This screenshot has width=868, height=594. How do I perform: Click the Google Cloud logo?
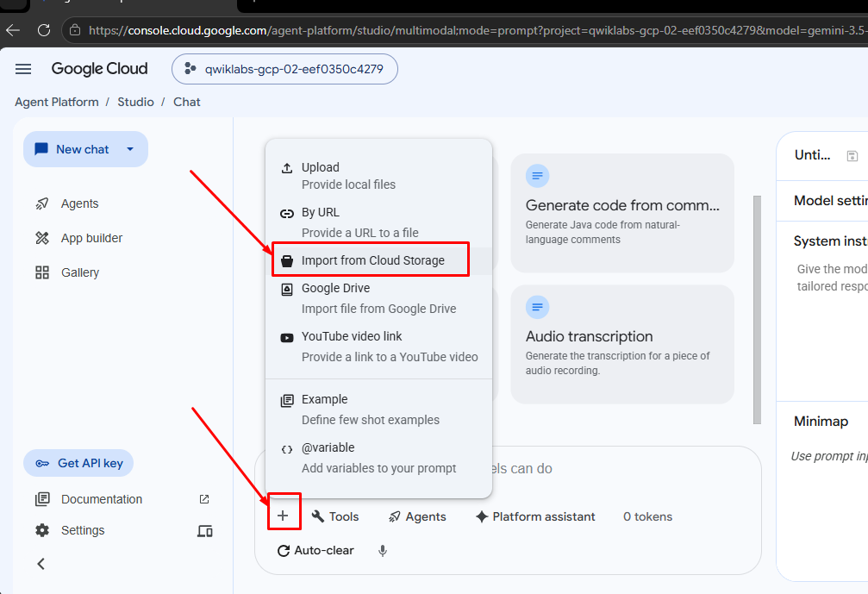[x=100, y=69]
